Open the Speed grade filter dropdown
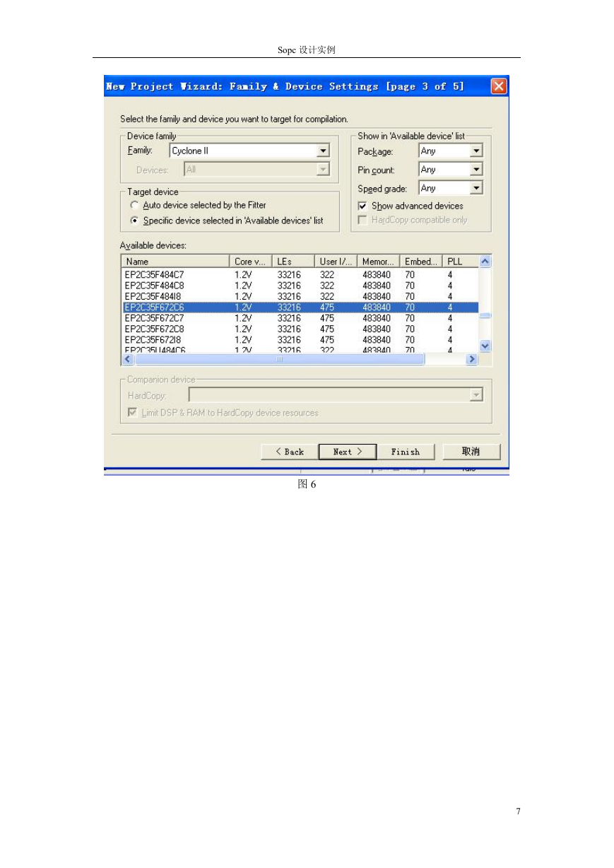This screenshot has width=614, height=868. tap(476, 188)
